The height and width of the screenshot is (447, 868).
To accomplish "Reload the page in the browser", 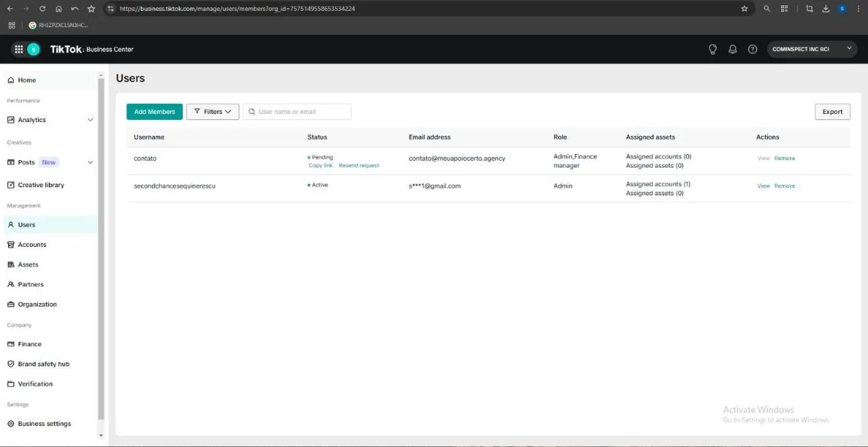I will coord(42,9).
